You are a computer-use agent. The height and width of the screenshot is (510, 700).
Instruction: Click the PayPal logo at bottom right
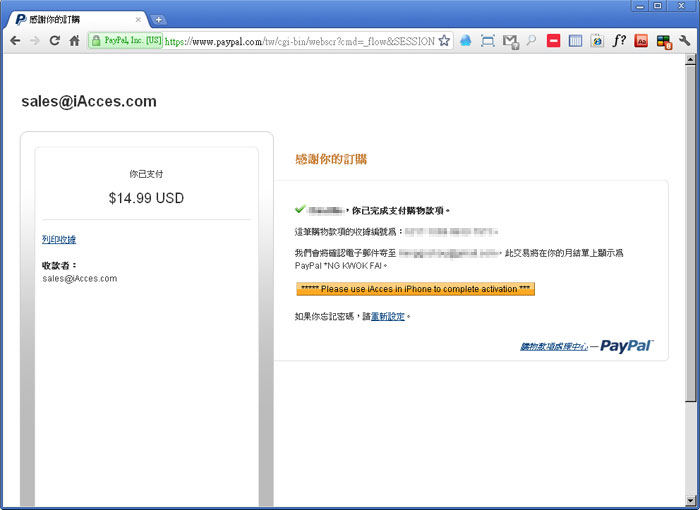pos(626,346)
